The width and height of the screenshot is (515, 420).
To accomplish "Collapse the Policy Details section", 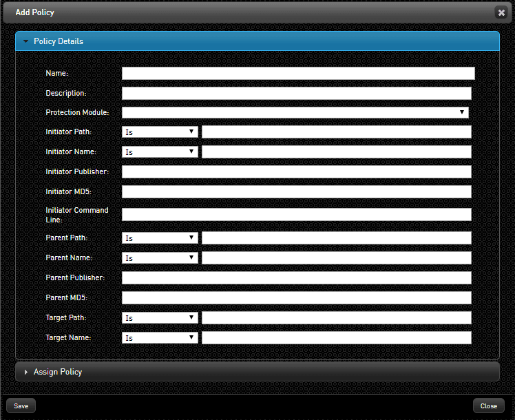I will (257, 41).
